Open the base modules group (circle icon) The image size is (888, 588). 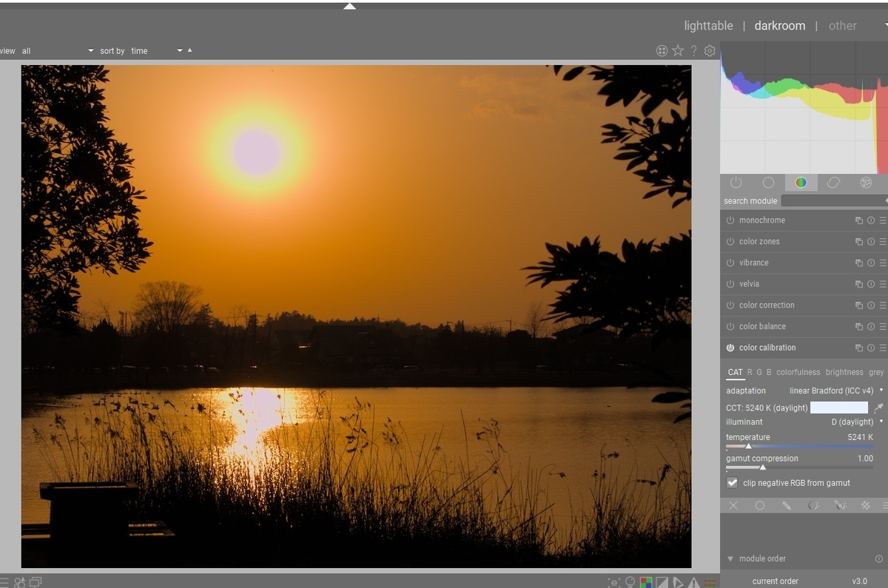point(768,183)
